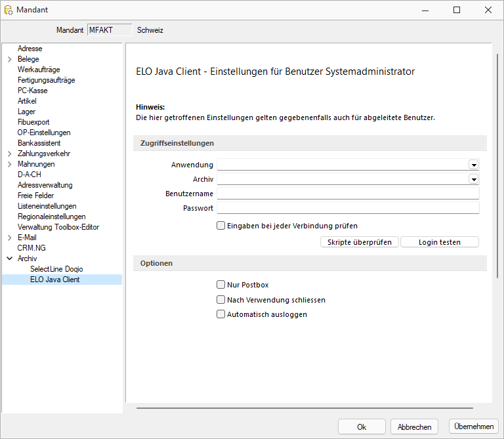This screenshot has height=439, width=504.
Task: Expand the E-Mail tree node
Action: click(x=10, y=238)
